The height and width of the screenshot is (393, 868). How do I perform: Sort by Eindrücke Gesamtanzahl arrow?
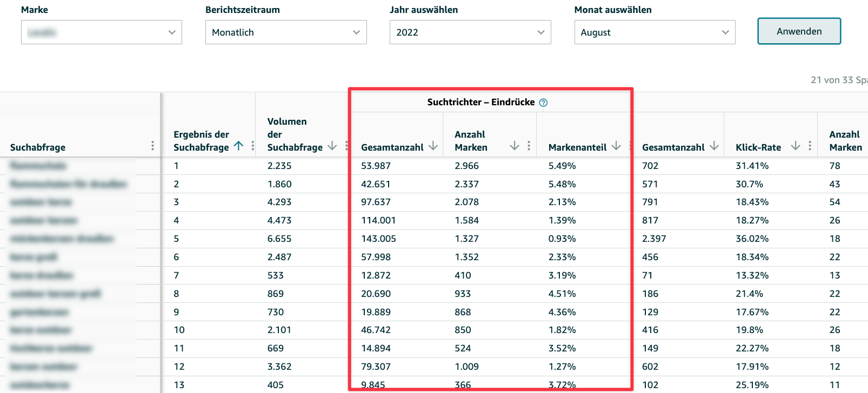pyautogui.click(x=433, y=146)
